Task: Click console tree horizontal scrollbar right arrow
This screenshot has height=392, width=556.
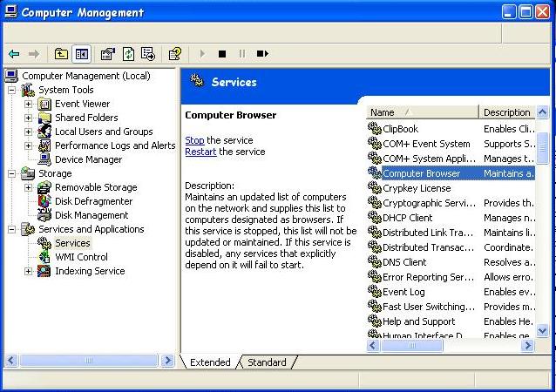Action: point(167,361)
